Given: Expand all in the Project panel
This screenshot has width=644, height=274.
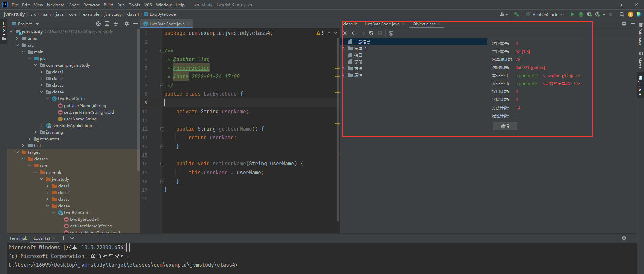Looking at the screenshot, I should click(x=107, y=24).
